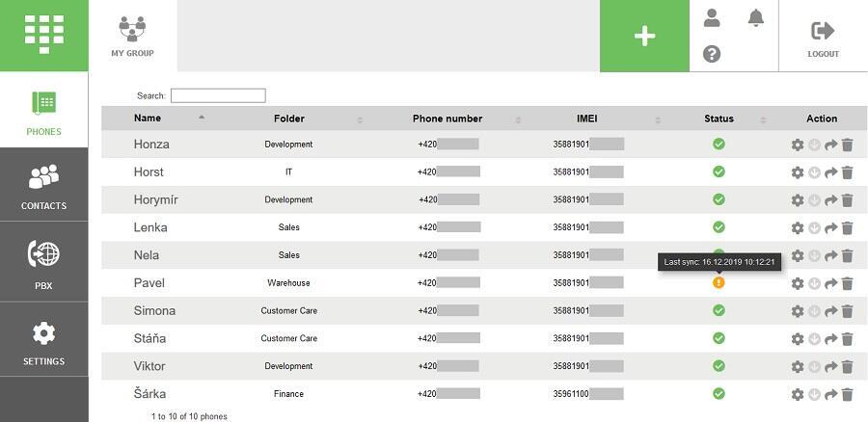Image resolution: width=868 pixels, height=422 pixels.
Task: Click Pavel's orange warning status icon
Action: pos(719,282)
